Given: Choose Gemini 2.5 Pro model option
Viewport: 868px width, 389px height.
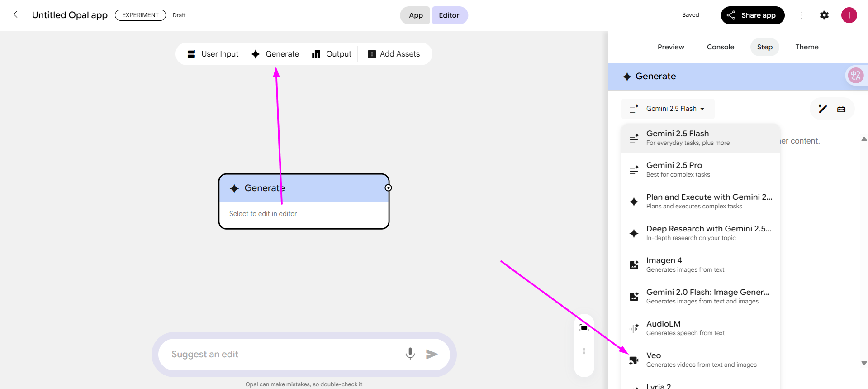Looking at the screenshot, I should tap(701, 169).
